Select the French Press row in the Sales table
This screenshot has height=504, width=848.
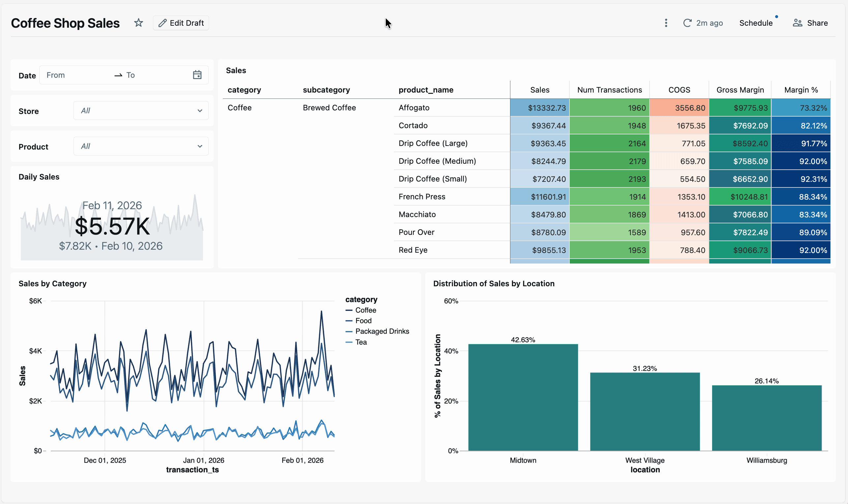421,196
